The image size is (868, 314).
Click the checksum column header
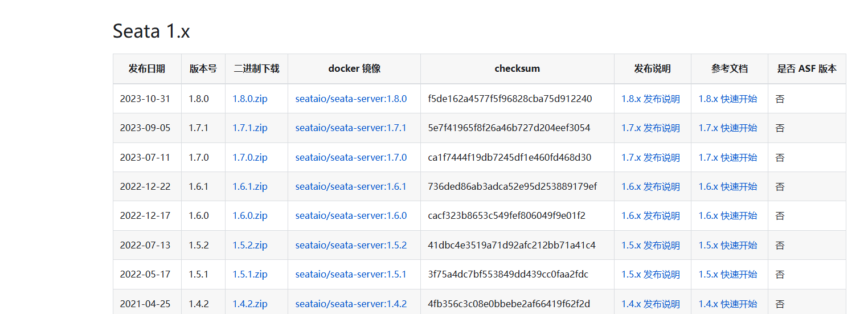point(517,68)
